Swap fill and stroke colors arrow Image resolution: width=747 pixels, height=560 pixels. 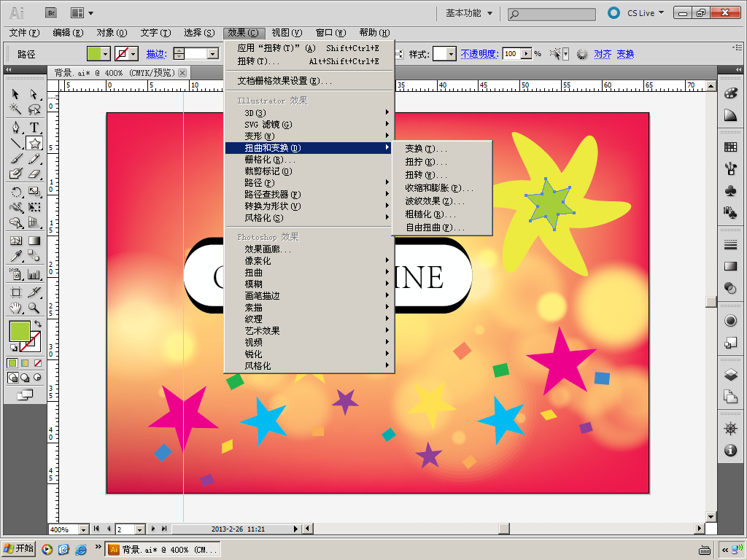(38, 323)
